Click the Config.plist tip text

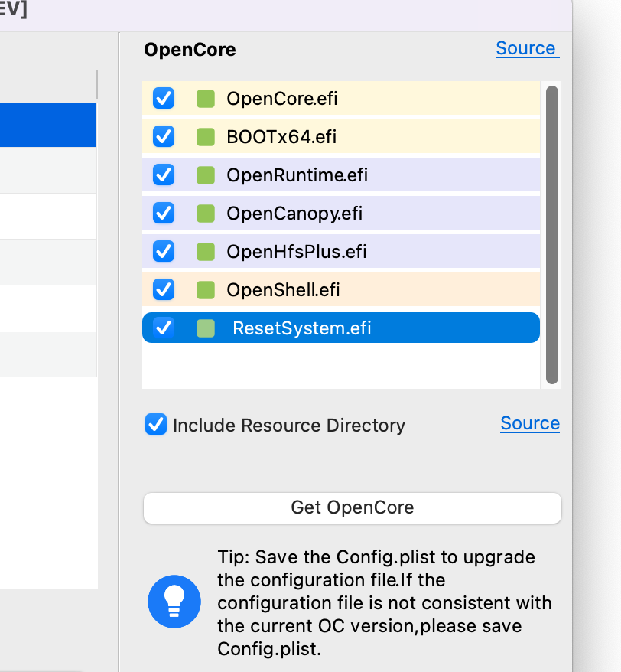pyautogui.click(x=385, y=603)
